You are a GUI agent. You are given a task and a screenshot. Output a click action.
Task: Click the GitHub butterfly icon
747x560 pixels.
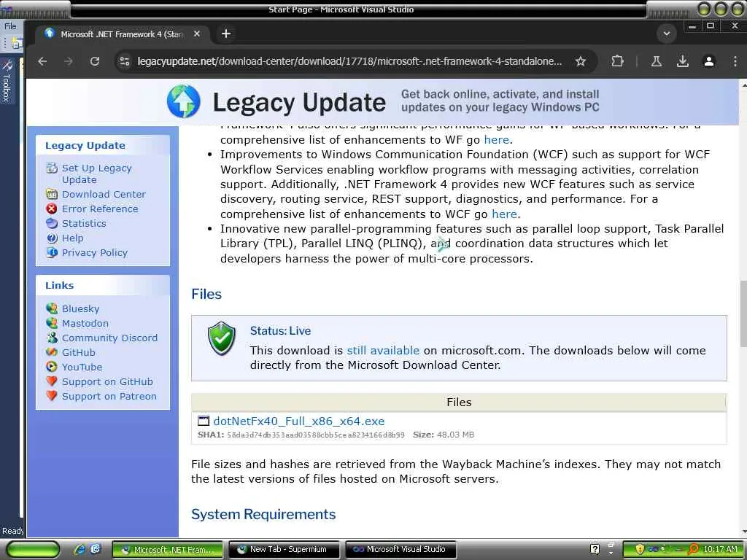[52, 352]
